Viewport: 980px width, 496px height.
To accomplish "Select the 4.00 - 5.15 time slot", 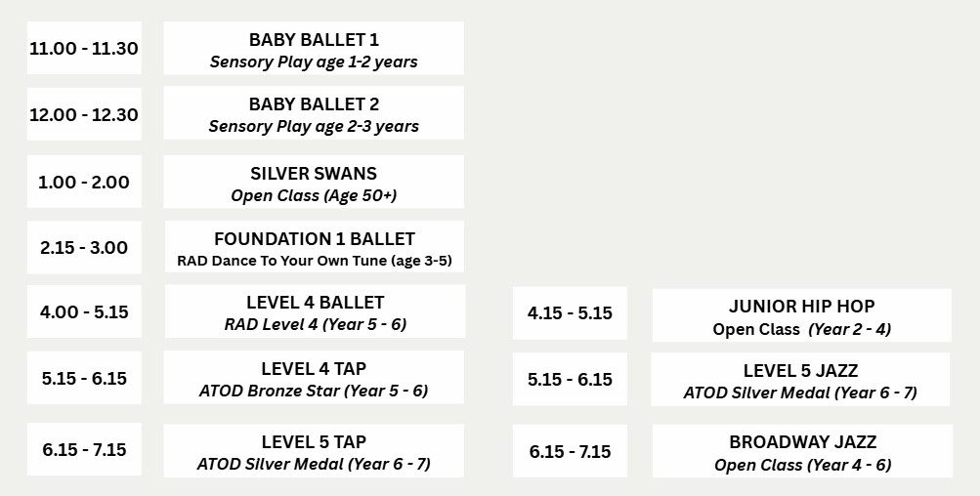I will tap(84, 313).
